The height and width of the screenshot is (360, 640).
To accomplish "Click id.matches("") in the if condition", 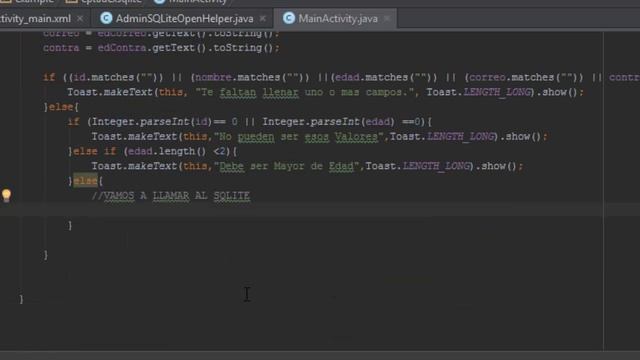I will tap(112, 78).
